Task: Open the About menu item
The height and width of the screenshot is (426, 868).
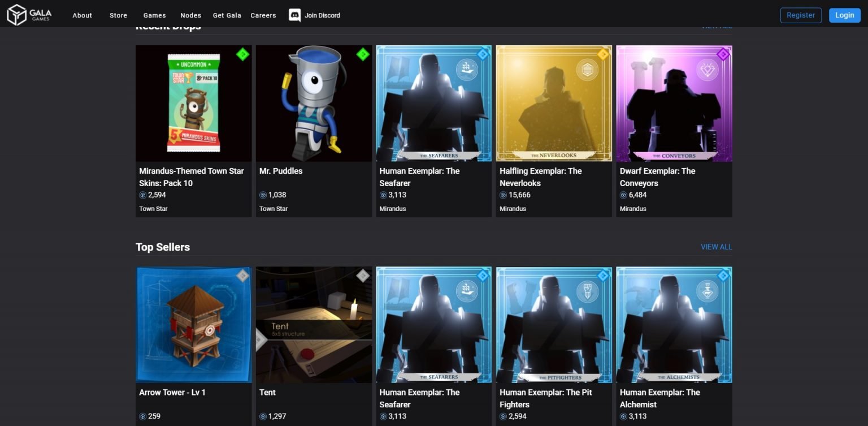Action: (x=82, y=15)
